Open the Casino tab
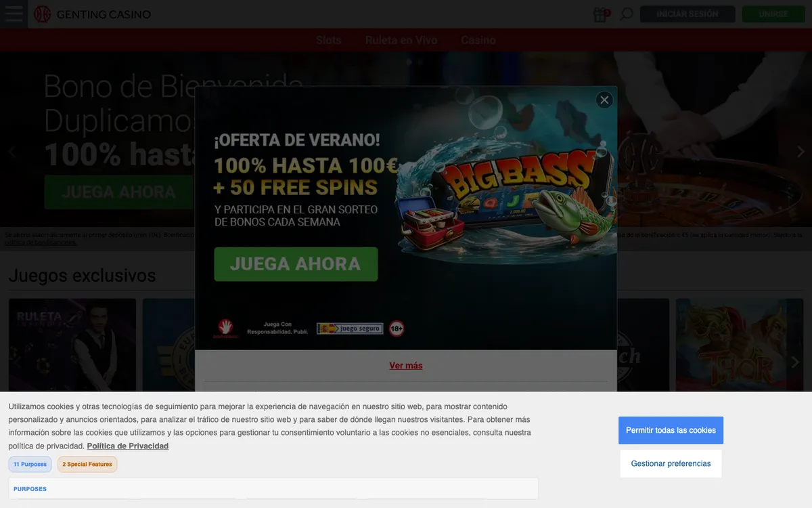The height and width of the screenshot is (508, 812). pyautogui.click(x=478, y=40)
